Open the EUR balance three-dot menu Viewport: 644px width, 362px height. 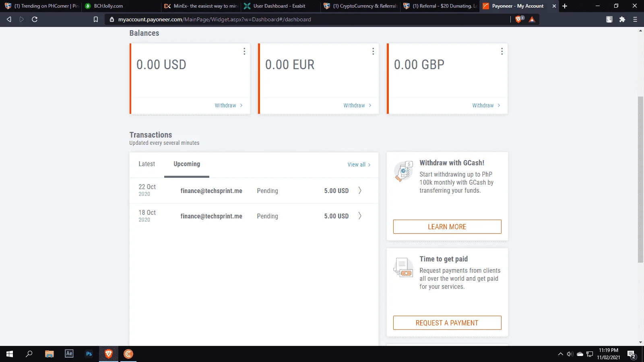[373, 51]
